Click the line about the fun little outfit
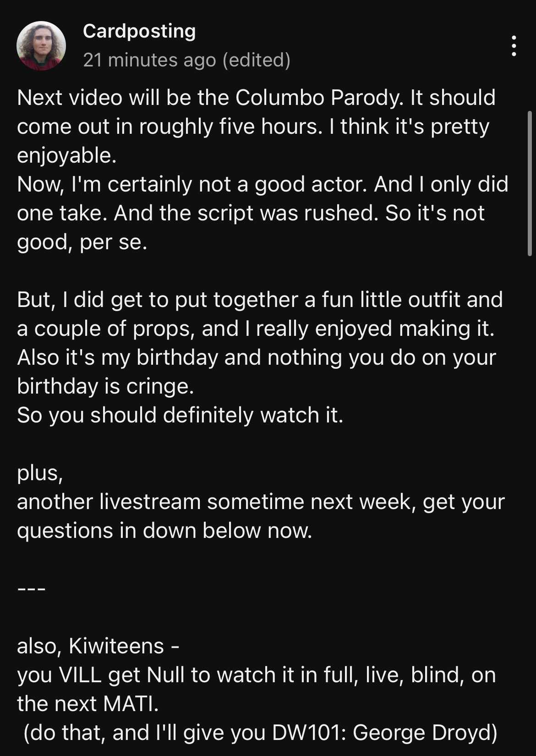The image size is (536, 756). 260,300
